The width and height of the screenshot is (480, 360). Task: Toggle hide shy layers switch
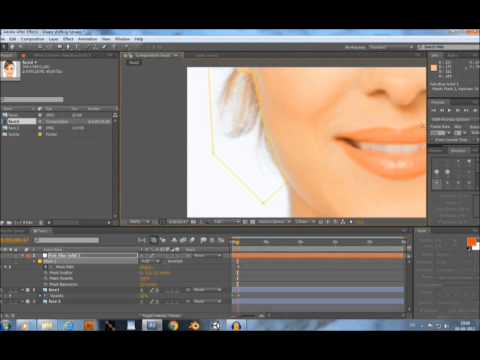point(174,240)
